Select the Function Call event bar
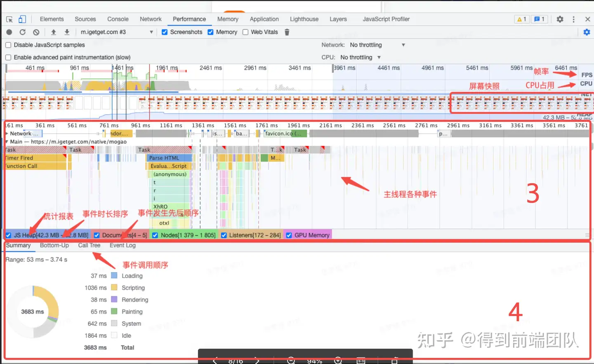This screenshot has width=594, height=364. tap(35, 166)
